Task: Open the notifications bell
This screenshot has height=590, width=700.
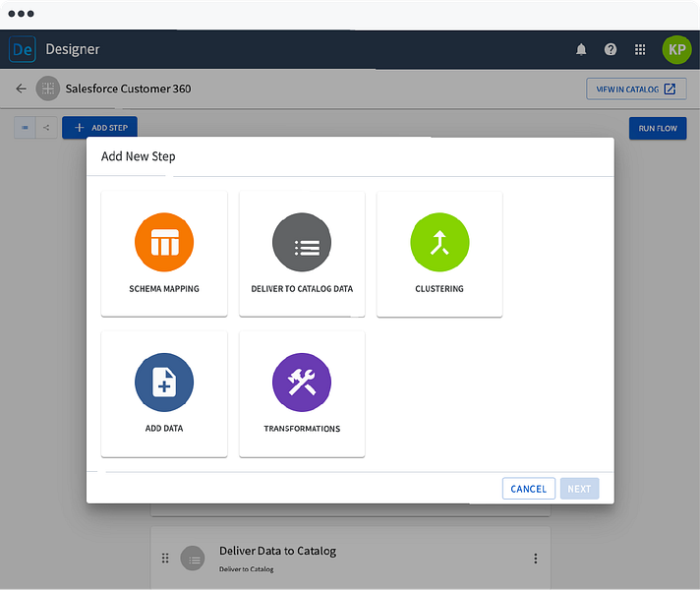Action: pos(581,49)
